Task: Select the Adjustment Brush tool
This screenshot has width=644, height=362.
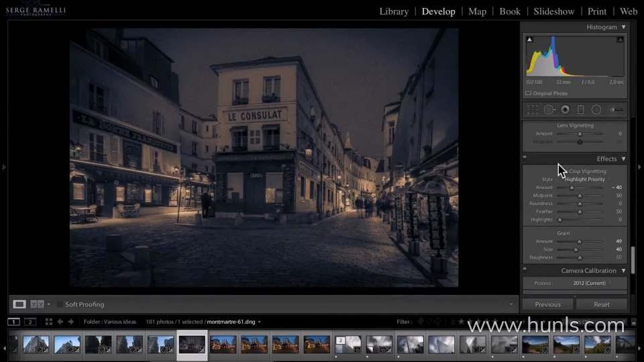Action: point(615,109)
